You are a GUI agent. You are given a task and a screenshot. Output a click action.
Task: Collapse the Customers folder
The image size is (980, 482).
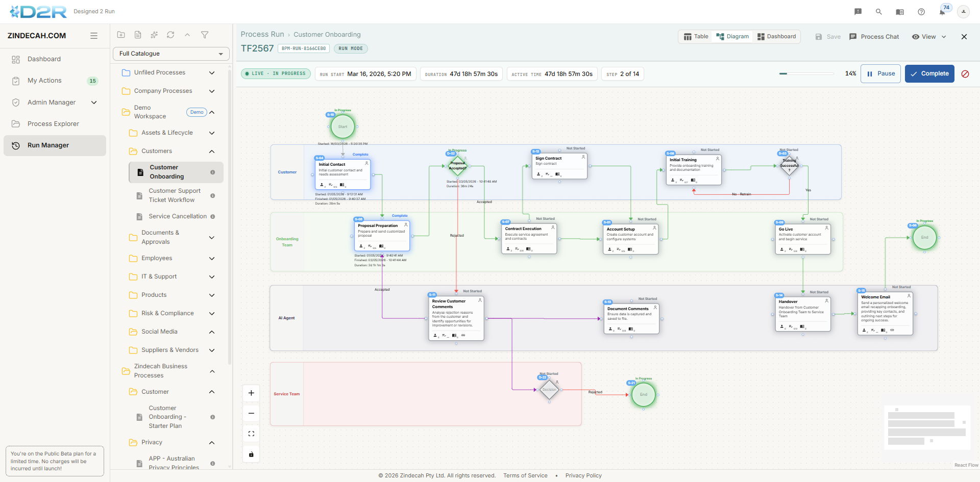point(212,151)
